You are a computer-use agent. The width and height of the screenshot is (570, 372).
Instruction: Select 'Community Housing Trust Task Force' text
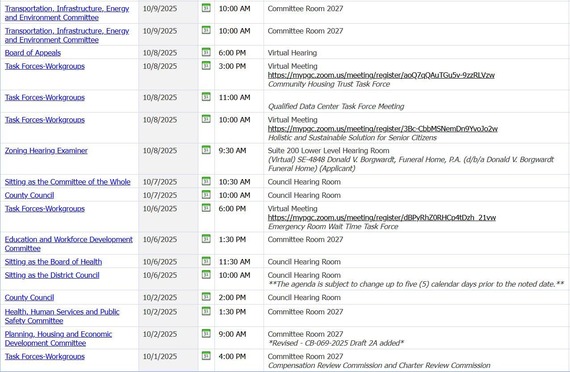point(329,84)
